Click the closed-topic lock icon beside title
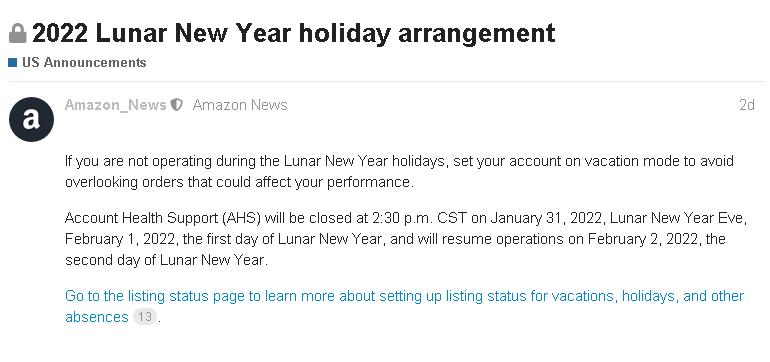 (18, 33)
